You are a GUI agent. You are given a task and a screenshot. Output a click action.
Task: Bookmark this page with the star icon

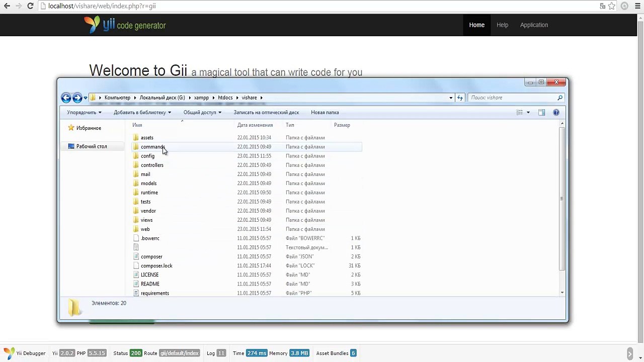(612, 6)
